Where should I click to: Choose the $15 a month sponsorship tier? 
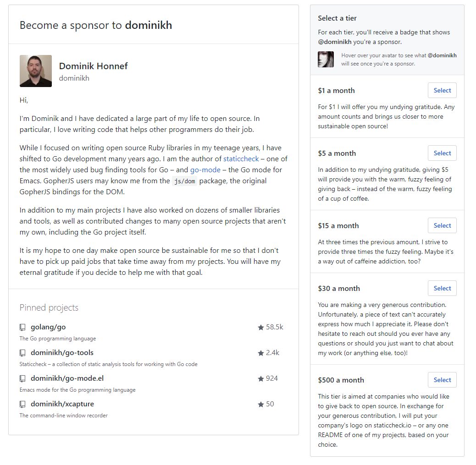pyautogui.click(x=442, y=225)
